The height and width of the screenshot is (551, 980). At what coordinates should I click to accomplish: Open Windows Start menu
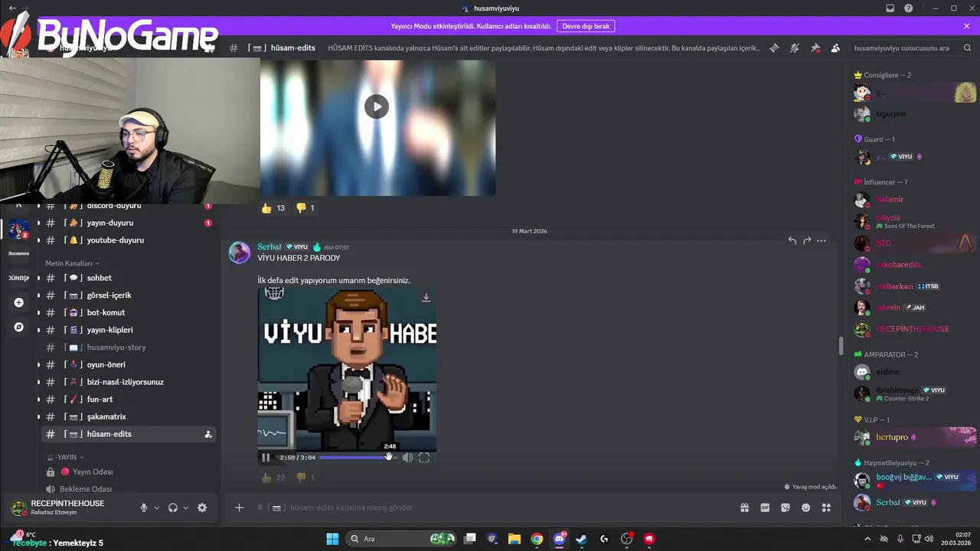tap(332, 539)
